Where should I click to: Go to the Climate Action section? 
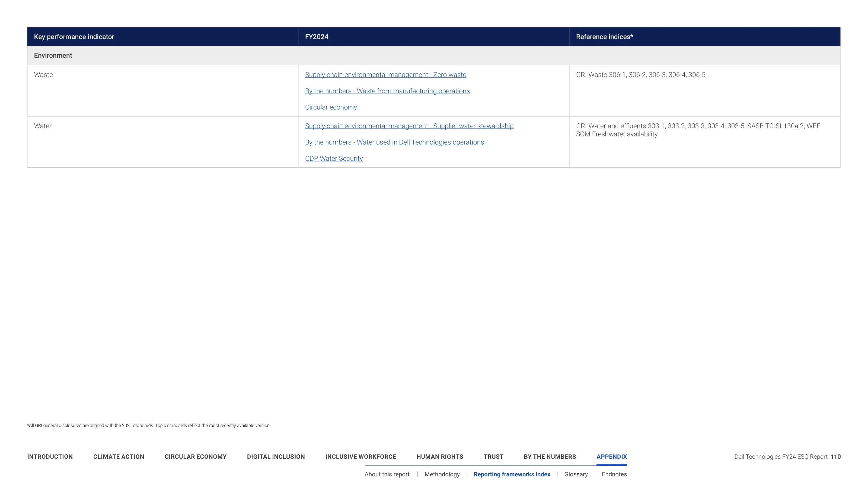119,457
